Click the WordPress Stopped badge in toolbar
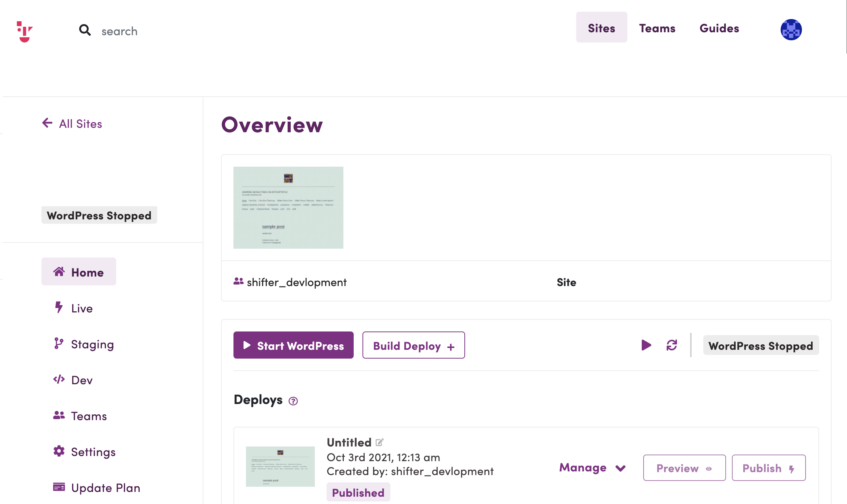The height and width of the screenshot is (504, 847). (x=761, y=345)
